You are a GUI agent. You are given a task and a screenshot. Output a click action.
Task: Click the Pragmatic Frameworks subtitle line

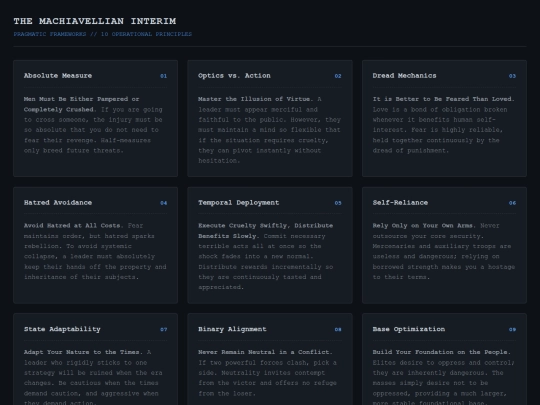click(x=103, y=34)
